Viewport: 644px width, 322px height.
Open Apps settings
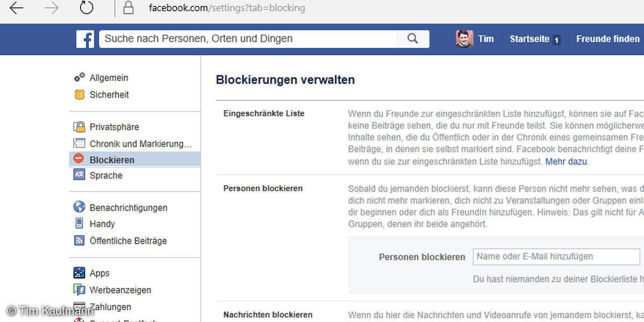[99, 273]
